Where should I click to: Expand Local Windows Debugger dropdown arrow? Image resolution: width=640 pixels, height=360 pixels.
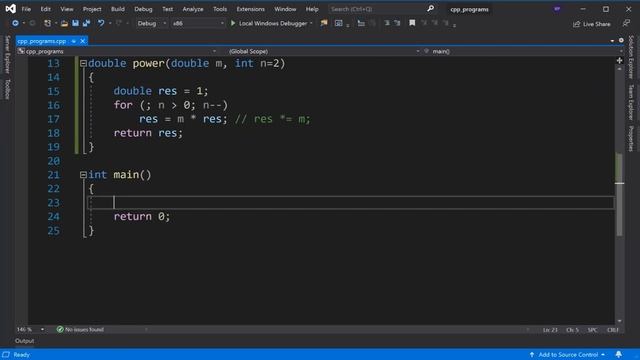click(311, 24)
